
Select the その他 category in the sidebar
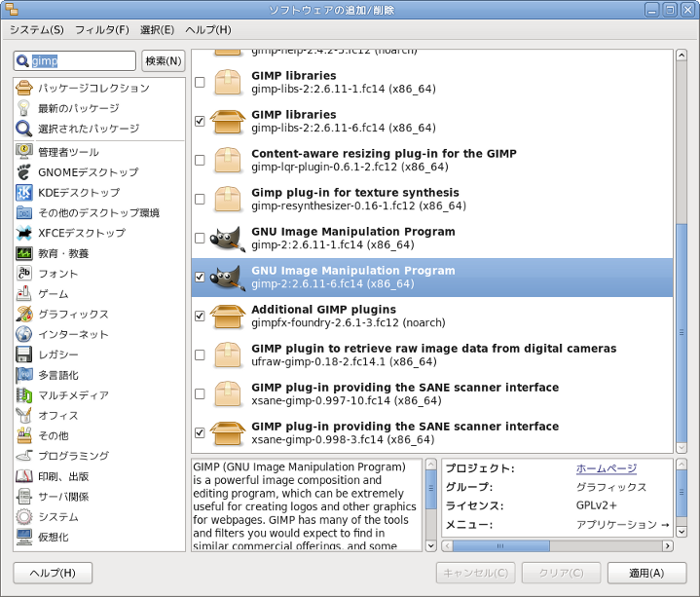click(54, 435)
